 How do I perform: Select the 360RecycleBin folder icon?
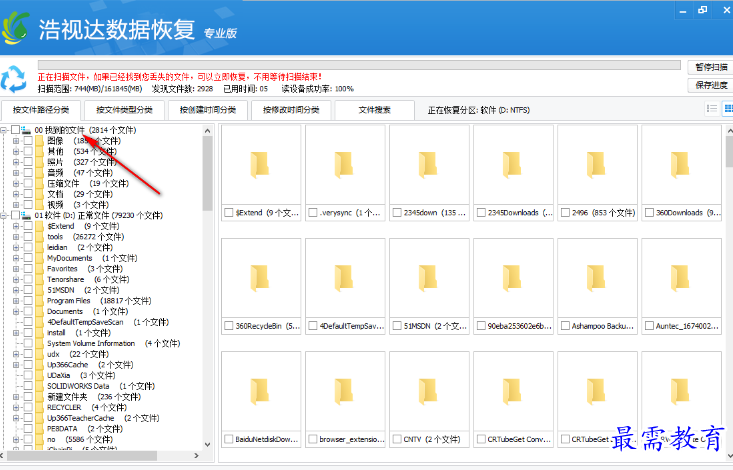point(261,278)
